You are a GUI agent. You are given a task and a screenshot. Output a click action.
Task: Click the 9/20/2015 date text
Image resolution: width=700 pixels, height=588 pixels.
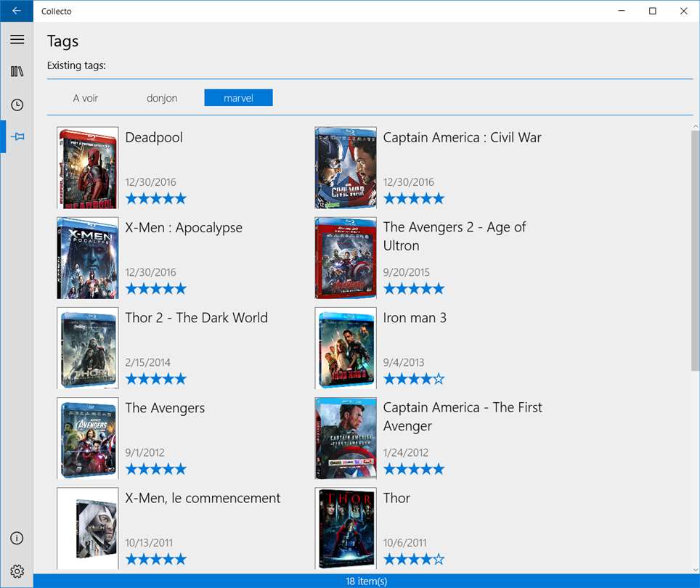click(406, 272)
